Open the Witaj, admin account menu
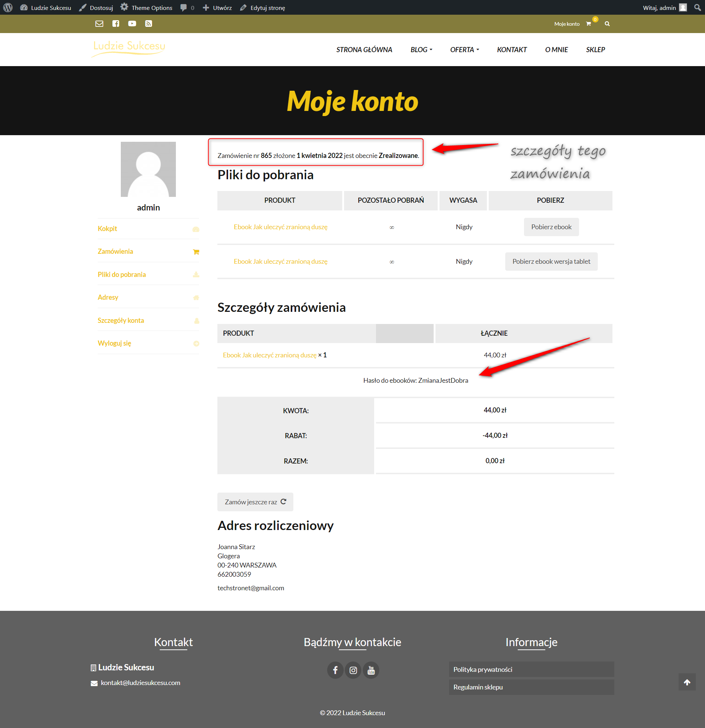The height and width of the screenshot is (728, 705). (x=665, y=7)
